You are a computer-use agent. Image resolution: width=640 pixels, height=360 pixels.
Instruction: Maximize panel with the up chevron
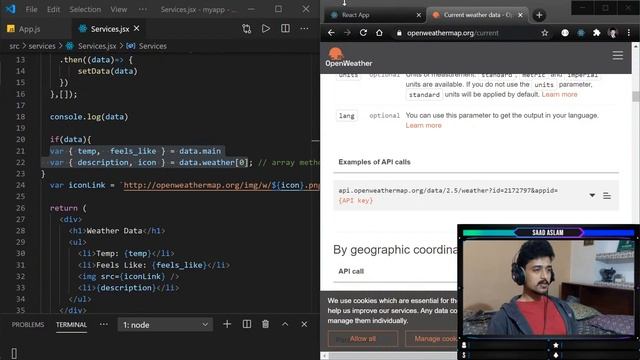(285, 324)
